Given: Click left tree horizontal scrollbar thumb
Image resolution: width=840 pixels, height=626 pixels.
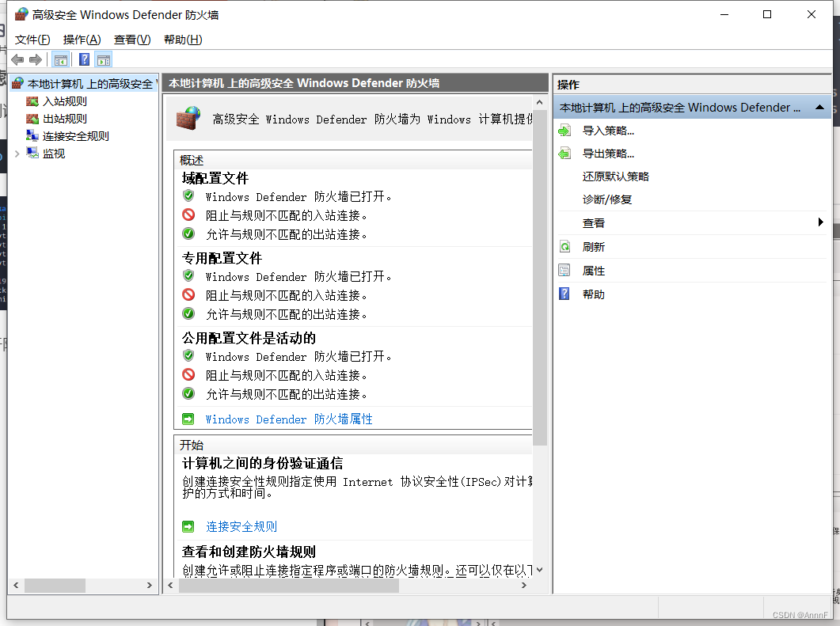Looking at the screenshot, I should coord(55,586).
